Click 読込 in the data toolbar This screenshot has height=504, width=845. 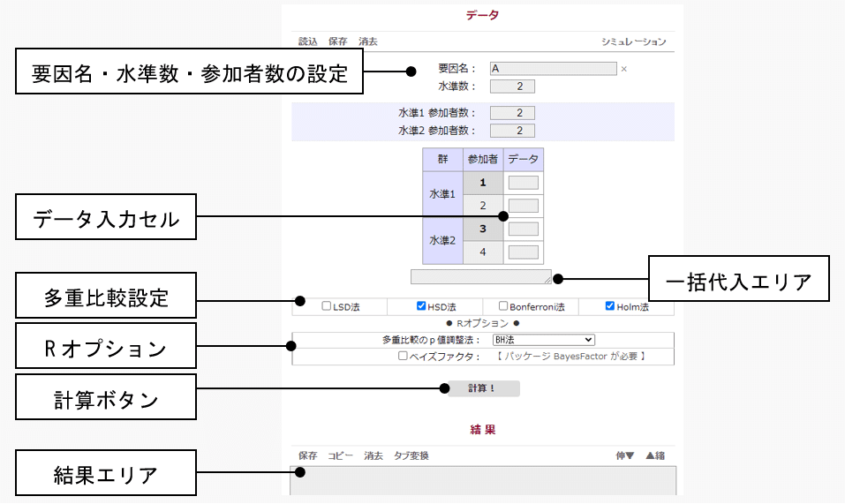tap(308, 41)
